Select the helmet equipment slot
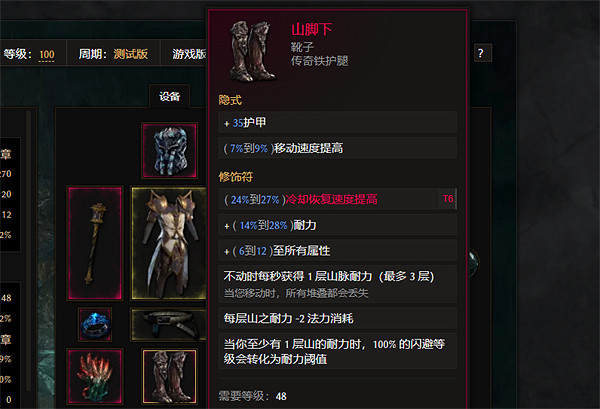 click(x=170, y=150)
